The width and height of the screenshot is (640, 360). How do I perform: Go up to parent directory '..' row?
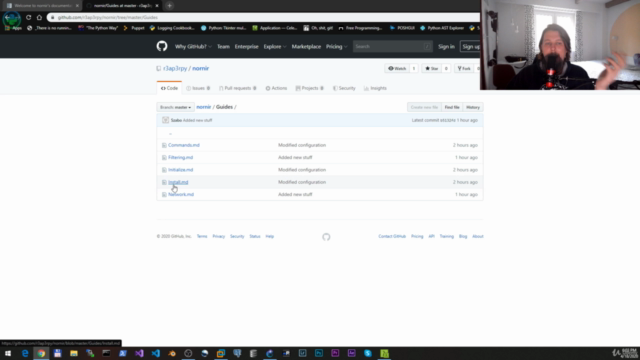click(x=320, y=133)
